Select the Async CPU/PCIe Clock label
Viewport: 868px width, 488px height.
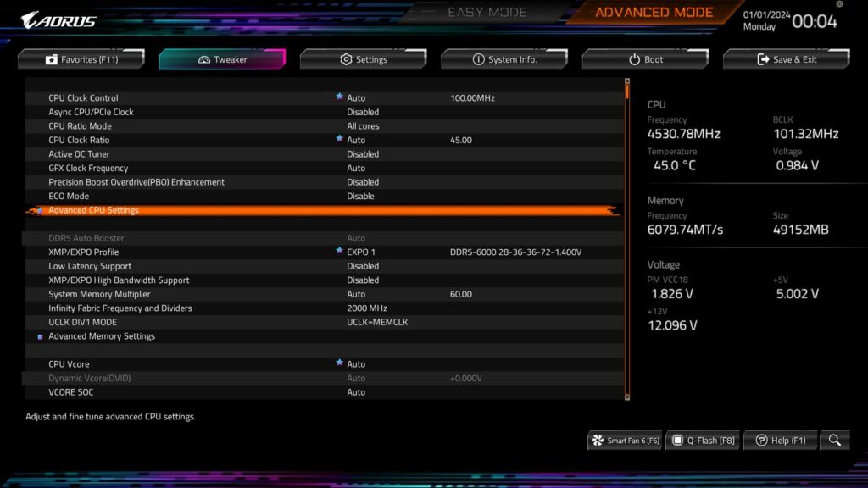click(x=91, y=112)
